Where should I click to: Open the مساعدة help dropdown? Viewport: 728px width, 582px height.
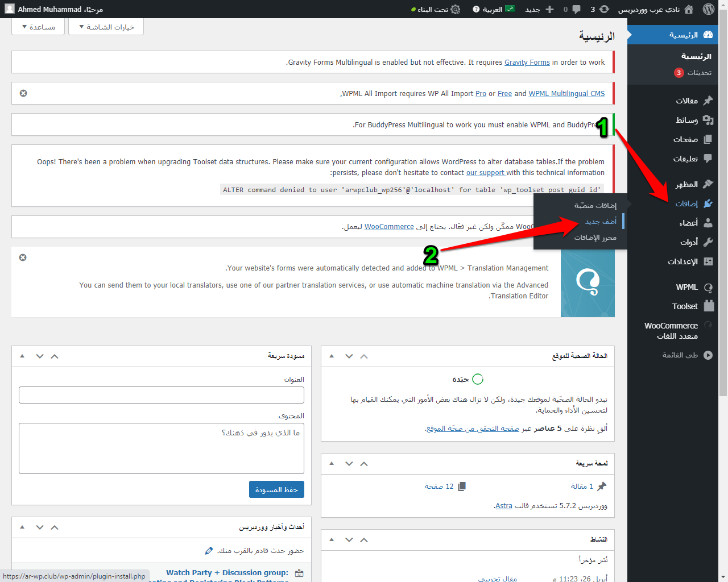pyautogui.click(x=39, y=27)
